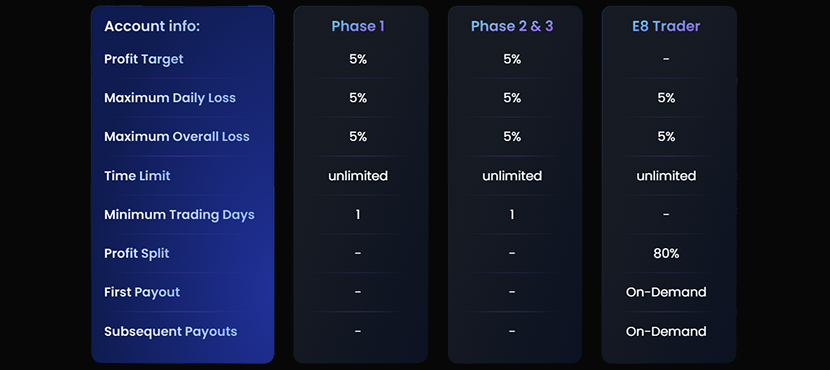This screenshot has width=830, height=370.
Task: Click Phase 2 & 3 minimum trading days value
Action: 512,215
